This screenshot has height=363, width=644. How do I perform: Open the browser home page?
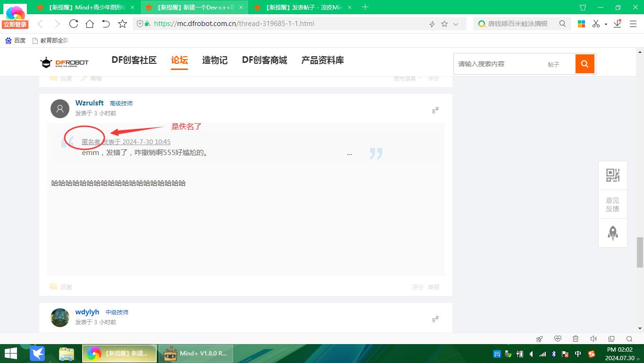coord(90,24)
